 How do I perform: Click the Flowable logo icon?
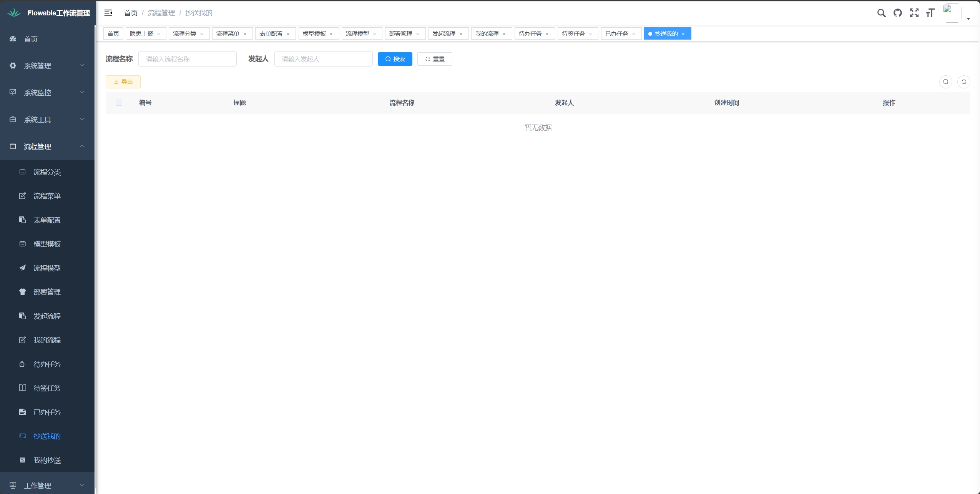coord(14,13)
